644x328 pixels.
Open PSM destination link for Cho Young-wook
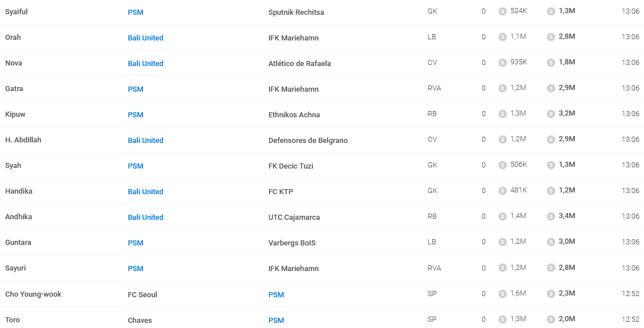click(276, 295)
